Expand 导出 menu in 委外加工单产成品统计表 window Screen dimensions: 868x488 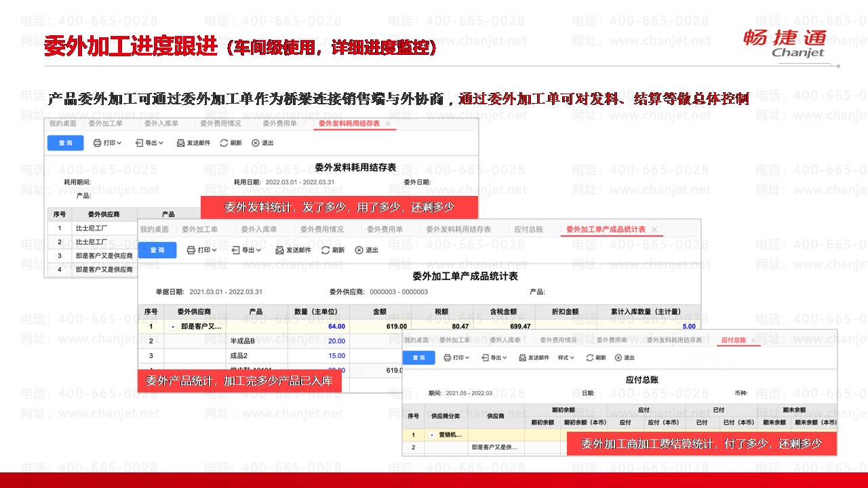coord(247,250)
